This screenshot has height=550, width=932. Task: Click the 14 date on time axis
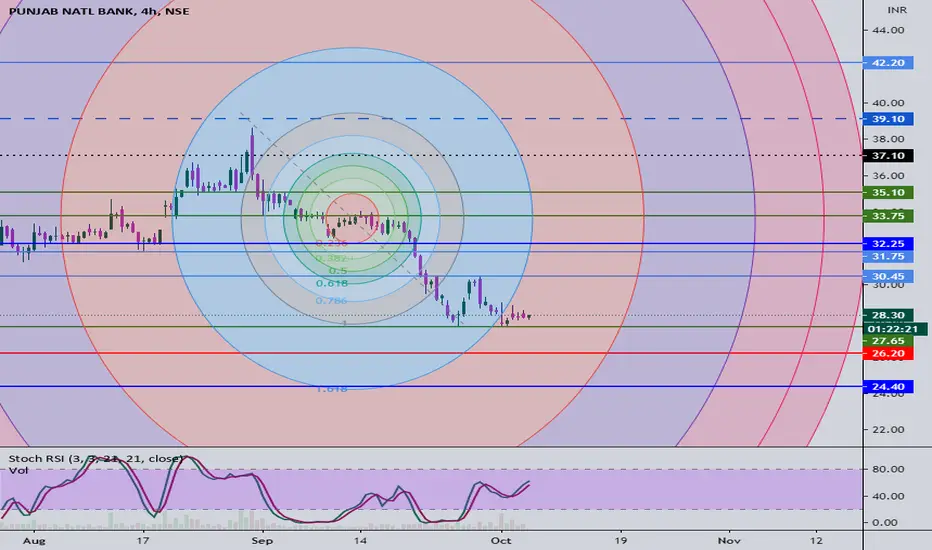pos(360,540)
